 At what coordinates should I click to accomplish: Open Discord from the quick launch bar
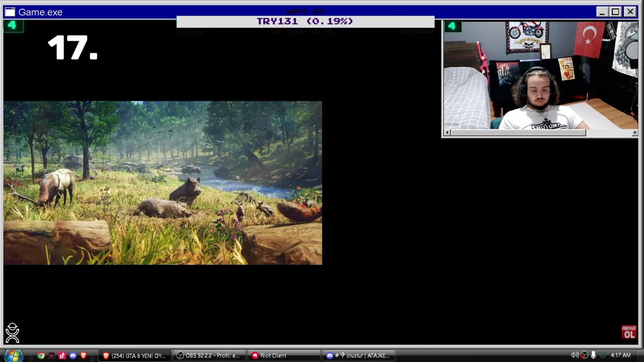coord(72,355)
